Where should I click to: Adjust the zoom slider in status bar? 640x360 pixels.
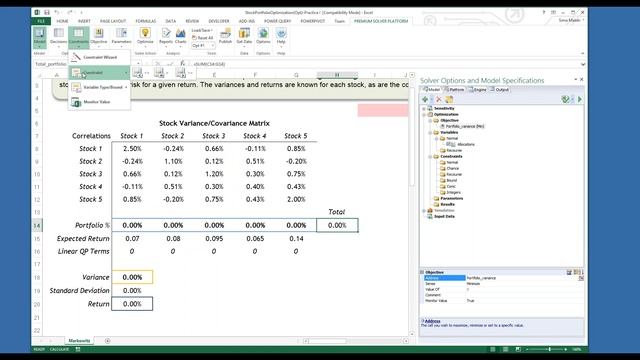(549, 349)
